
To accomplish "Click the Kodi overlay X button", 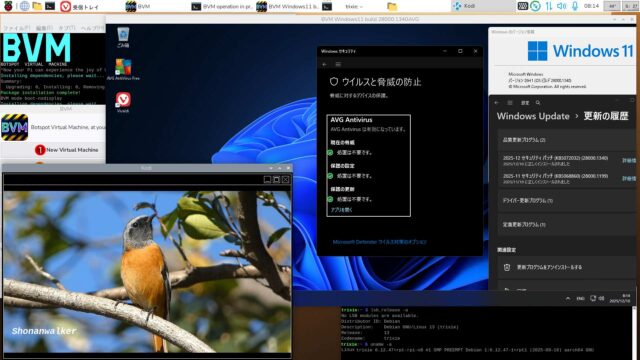I will coord(285,179).
